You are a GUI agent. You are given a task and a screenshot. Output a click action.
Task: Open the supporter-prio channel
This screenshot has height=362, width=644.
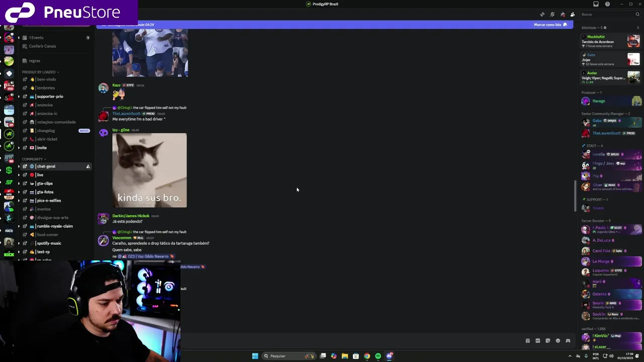(x=55, y=97)
